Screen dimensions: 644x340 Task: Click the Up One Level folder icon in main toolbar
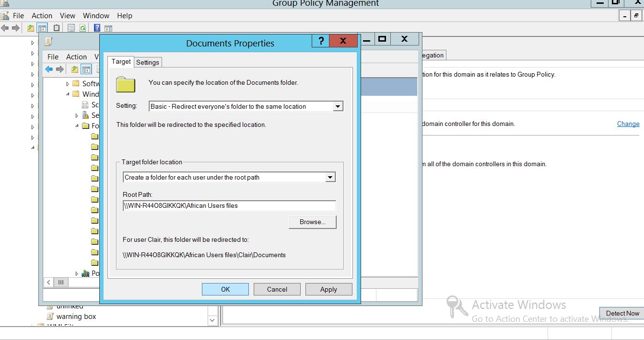pos(31,28)
